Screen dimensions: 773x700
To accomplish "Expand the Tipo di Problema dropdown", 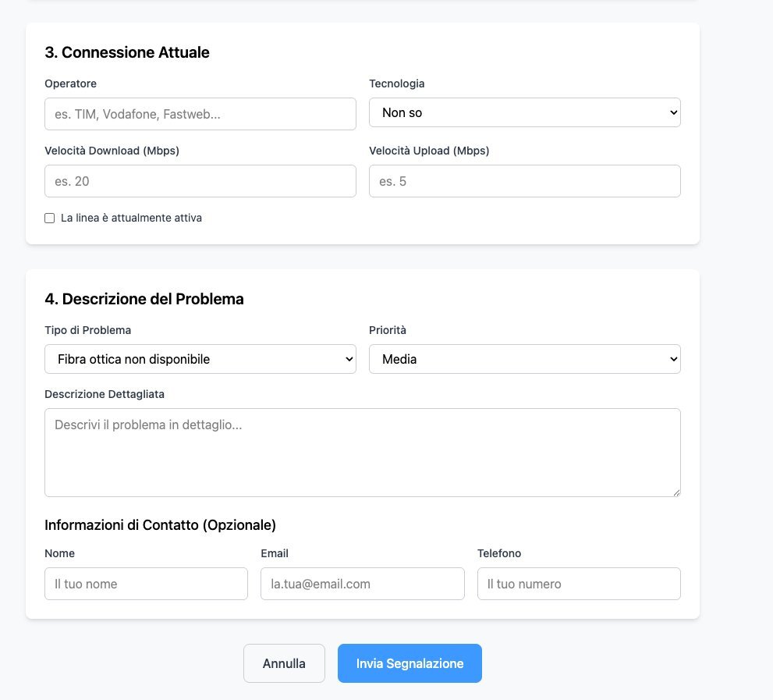I will [200, 359].
